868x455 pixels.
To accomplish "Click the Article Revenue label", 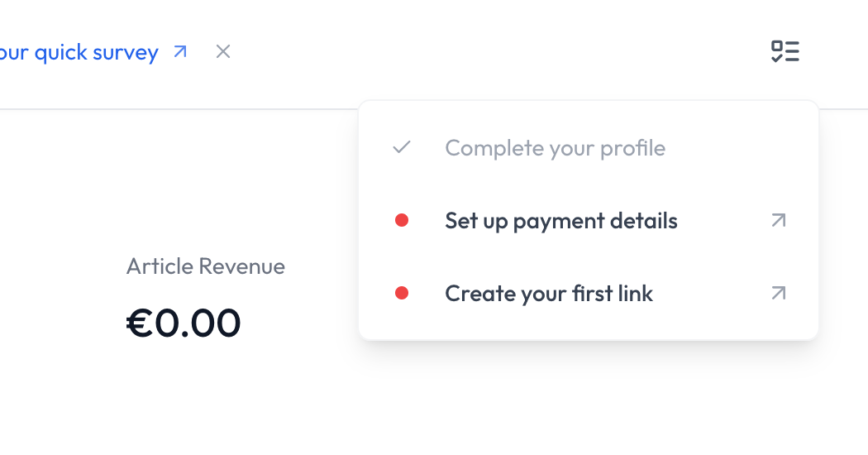I will 205,266.
